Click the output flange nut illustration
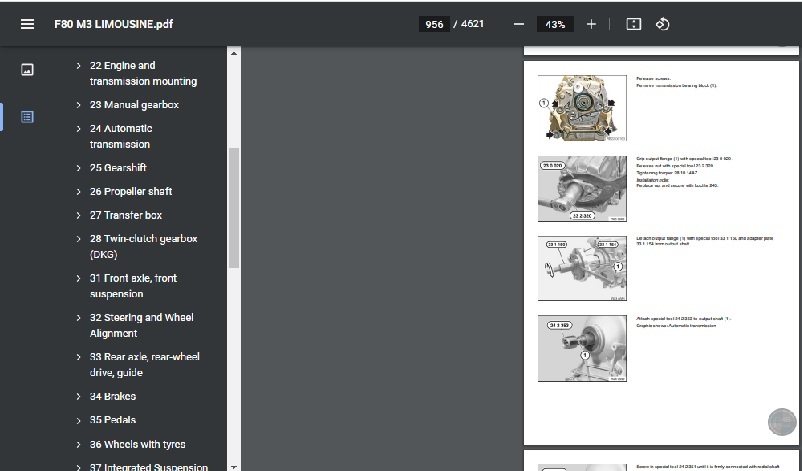 pos(582,189)
